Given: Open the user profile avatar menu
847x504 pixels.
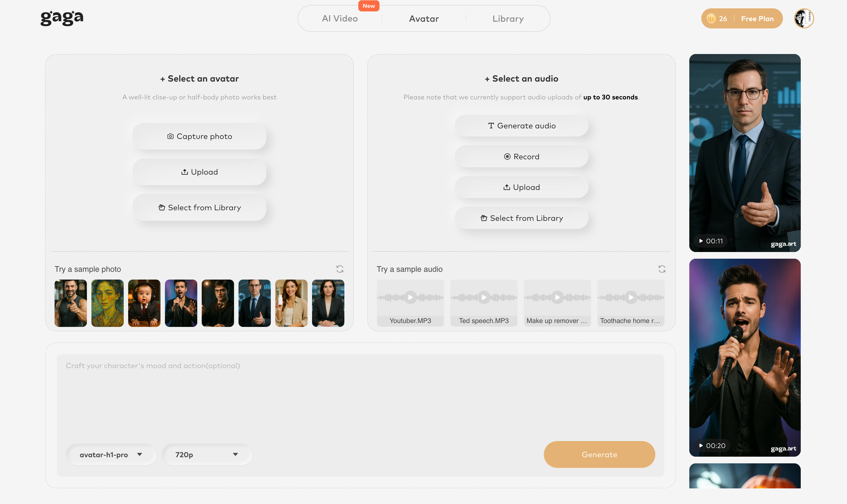Looking at the screenshot, I should click(x=803, y=18).
